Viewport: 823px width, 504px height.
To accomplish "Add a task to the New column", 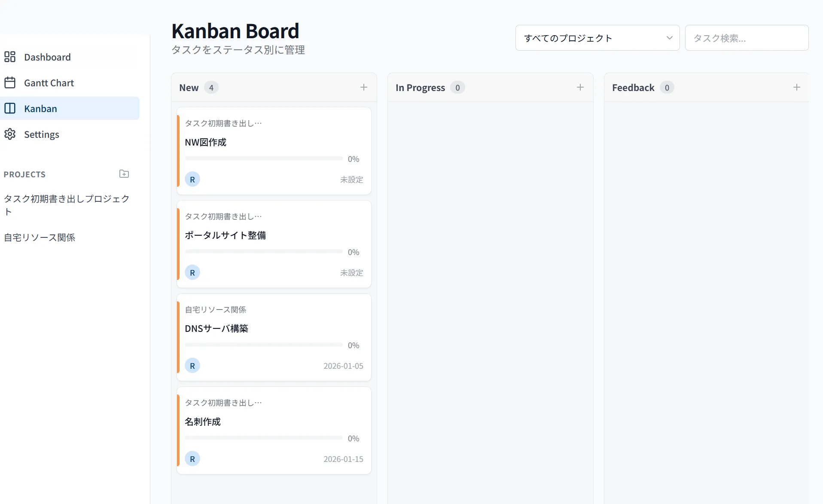I will (364, 87).
